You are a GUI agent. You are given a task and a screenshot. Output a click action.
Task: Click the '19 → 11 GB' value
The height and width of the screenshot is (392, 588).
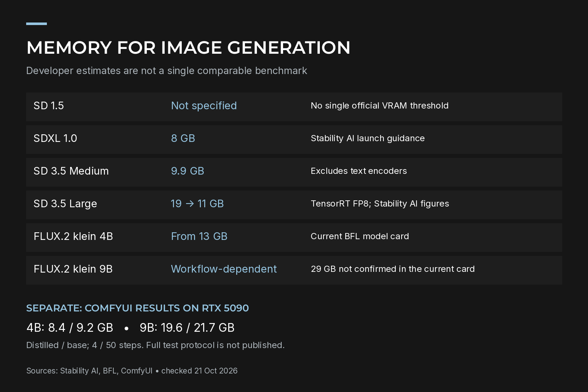click(x=197, y=204)
